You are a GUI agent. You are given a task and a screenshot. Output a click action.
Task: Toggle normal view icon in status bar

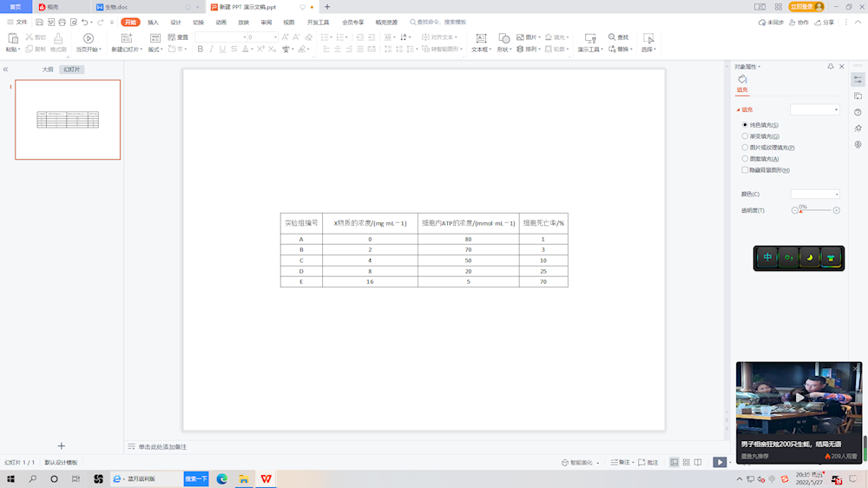pos(674,462)
